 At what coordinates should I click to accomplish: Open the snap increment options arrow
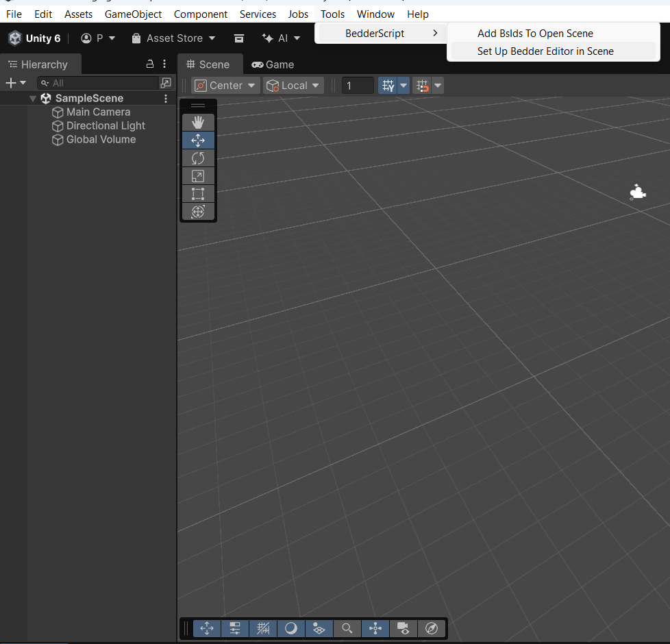point(438,86)
